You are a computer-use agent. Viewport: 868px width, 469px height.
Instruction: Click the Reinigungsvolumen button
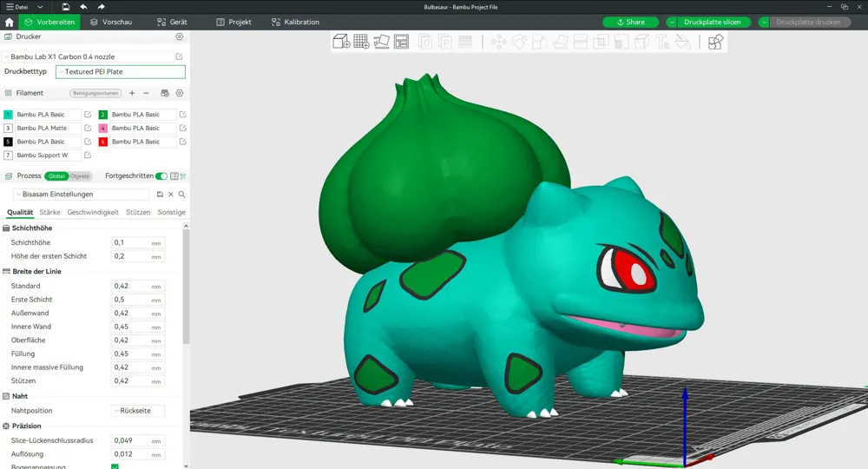95,93
